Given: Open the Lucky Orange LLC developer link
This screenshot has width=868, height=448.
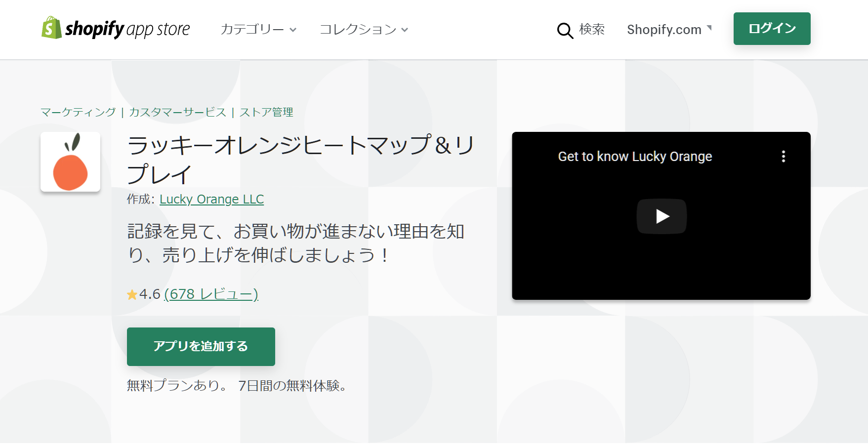Looking at the screenshot, I should [211, 199].
